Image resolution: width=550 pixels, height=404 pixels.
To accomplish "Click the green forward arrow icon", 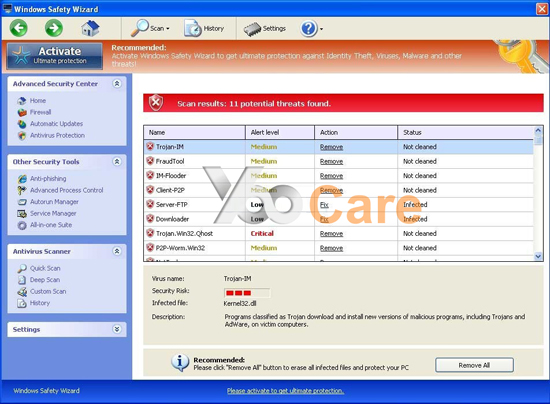I will click(54, 28).
